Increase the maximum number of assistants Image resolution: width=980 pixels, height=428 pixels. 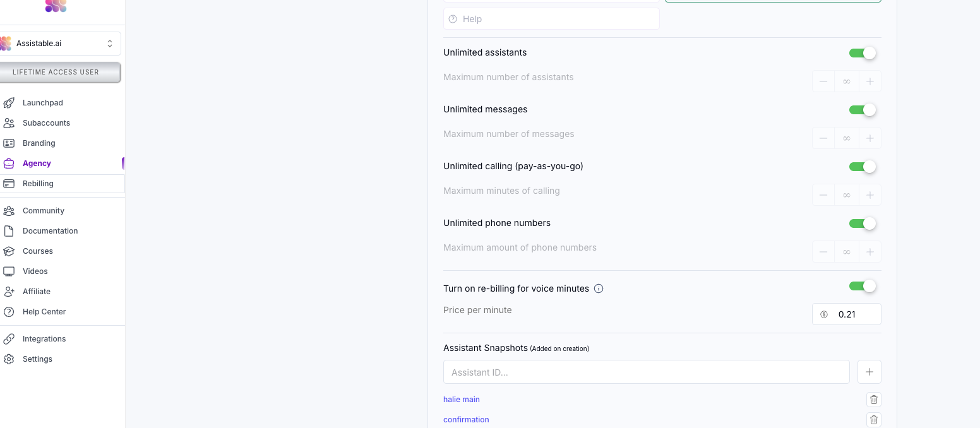tap(869, 81)
